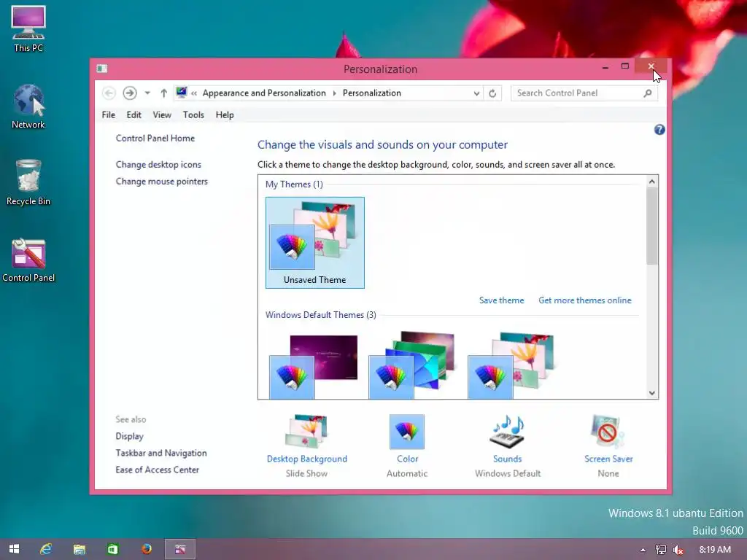Click the 8:19 AM clock
Screen dimensions: 747x560
pos(715,550)
